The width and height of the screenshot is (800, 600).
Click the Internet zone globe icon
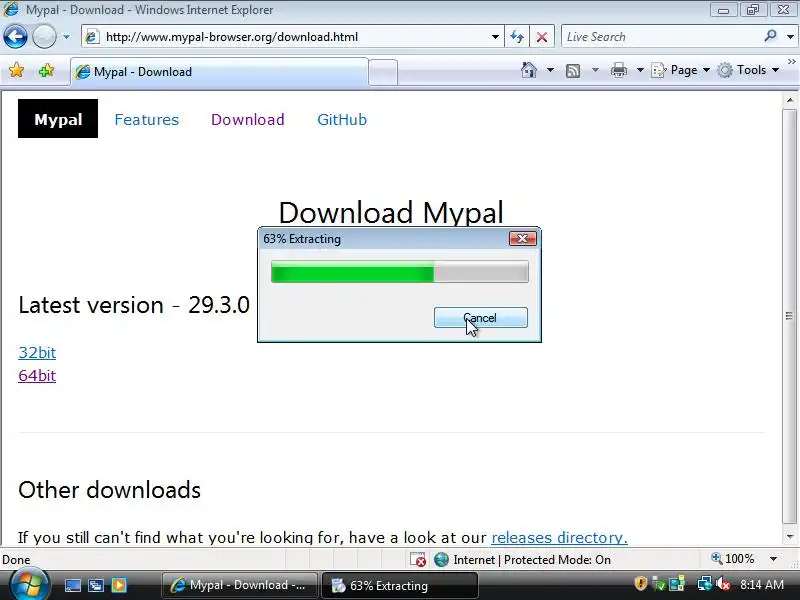[x=441, y=560]
